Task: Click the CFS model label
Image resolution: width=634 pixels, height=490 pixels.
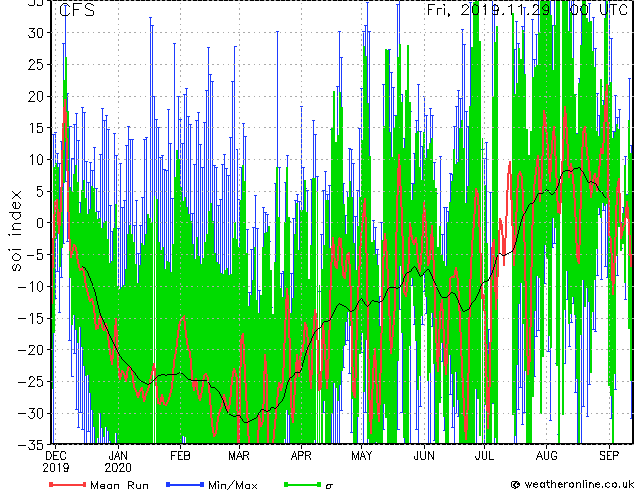Action: coord(77,10)
